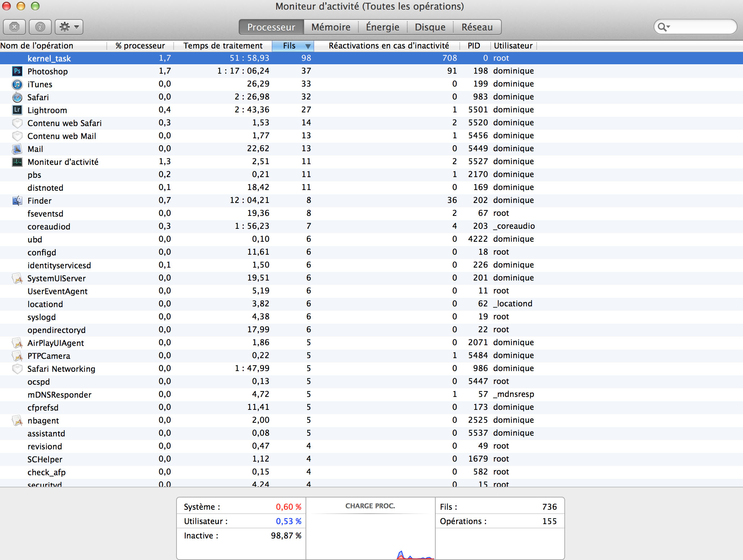743x560 pixels.
Task: Click the quit process X toolbar button
Action: [x=14, y=27]
